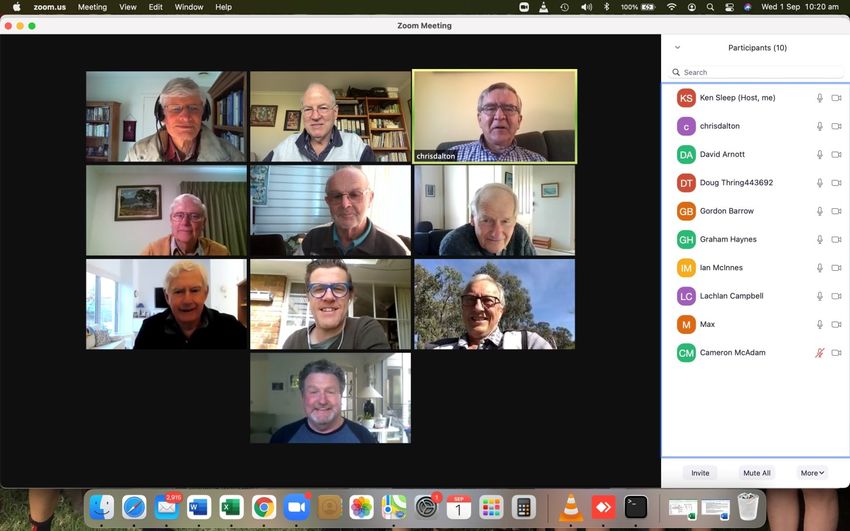Click the VLC cone icon in menu bar
850x531 pixels.
coord(544,7)
